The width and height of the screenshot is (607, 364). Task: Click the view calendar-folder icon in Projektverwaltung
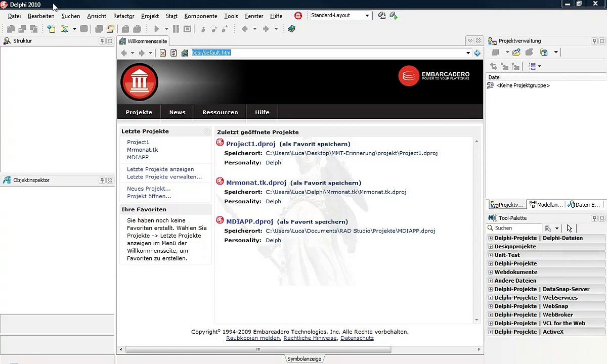(x=544, y=52)
